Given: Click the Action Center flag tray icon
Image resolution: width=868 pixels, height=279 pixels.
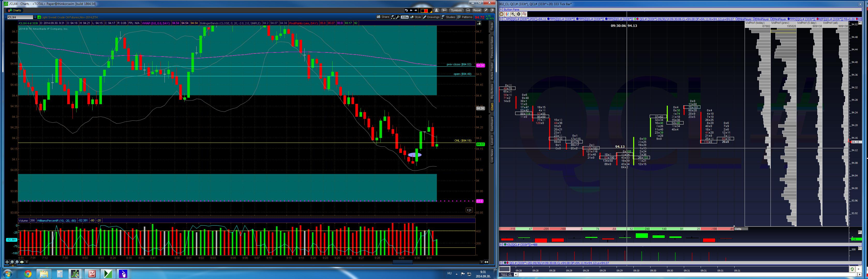Looking at the screenshot, I should (x=463, y=274).
